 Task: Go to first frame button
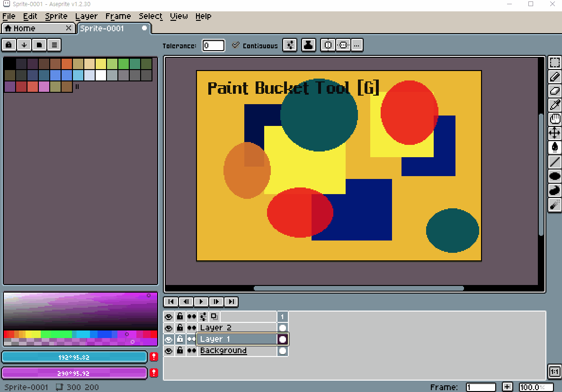(171, 302)
